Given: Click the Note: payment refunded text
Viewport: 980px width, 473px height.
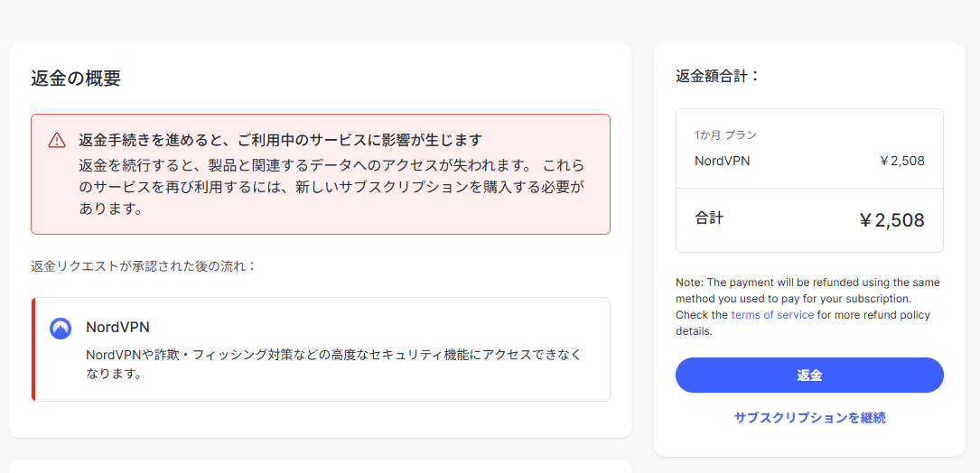Looking at the screenshot, I should point(807,306).
